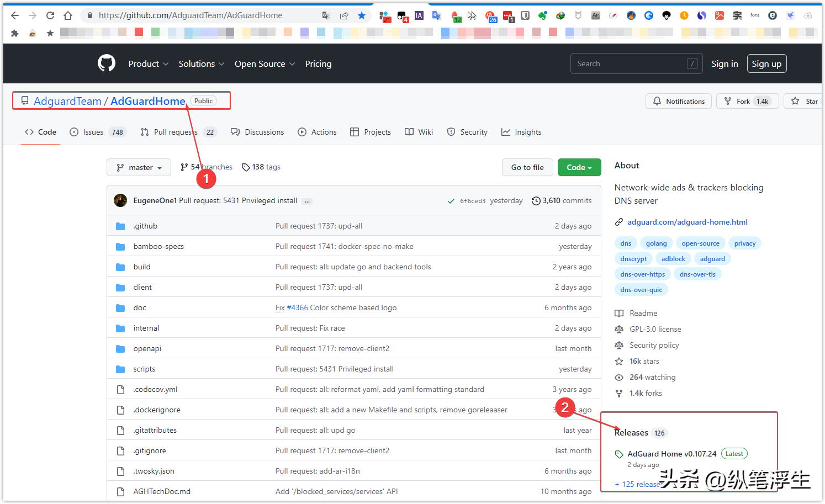The image size is (825, 504).
Task: Click the adblock topic tag
Action: [673, 258]
